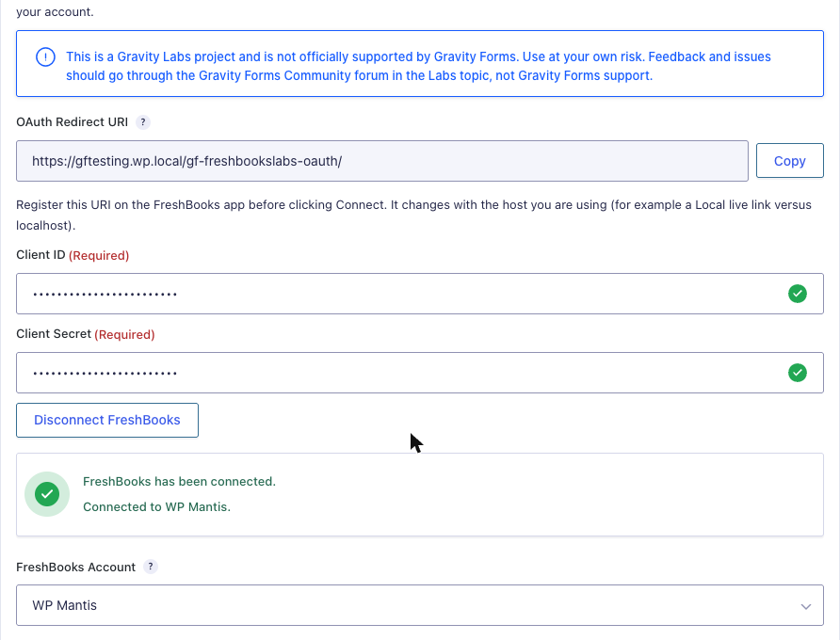This screenshot has height=640, width=840.
Task: Click the Client ID (Required) label
Action: [x=73, y=255]
